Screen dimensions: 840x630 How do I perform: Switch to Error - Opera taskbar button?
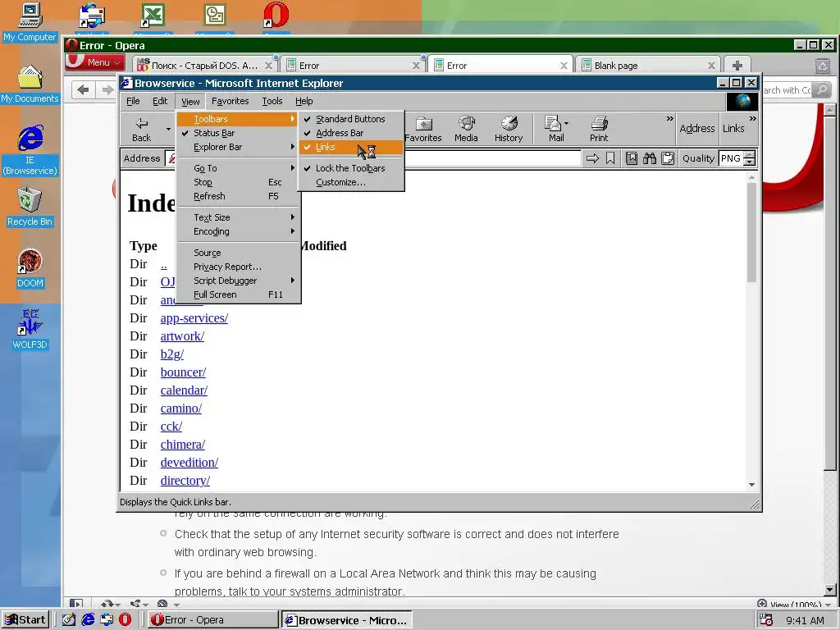coord(213,620)
